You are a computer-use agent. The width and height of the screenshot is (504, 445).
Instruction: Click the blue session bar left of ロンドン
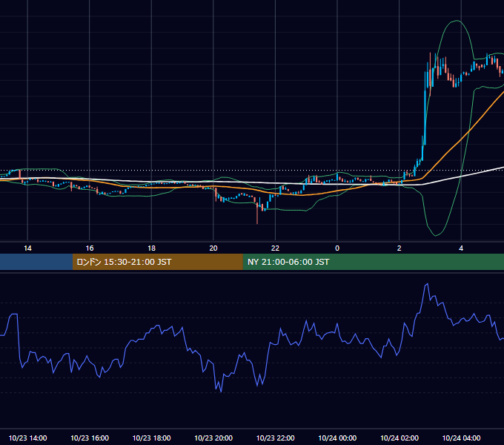36,262
